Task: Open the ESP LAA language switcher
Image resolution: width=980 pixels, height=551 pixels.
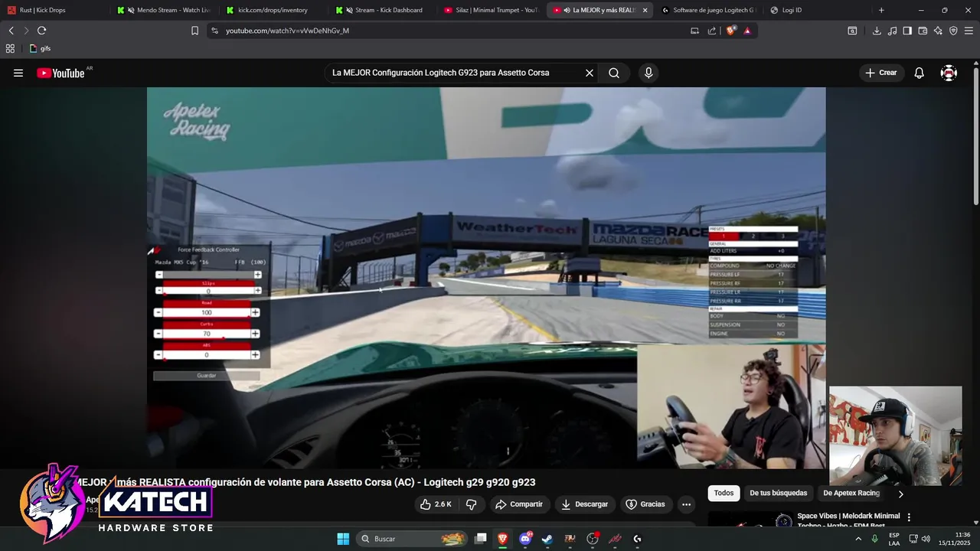Action: (894, 539)
